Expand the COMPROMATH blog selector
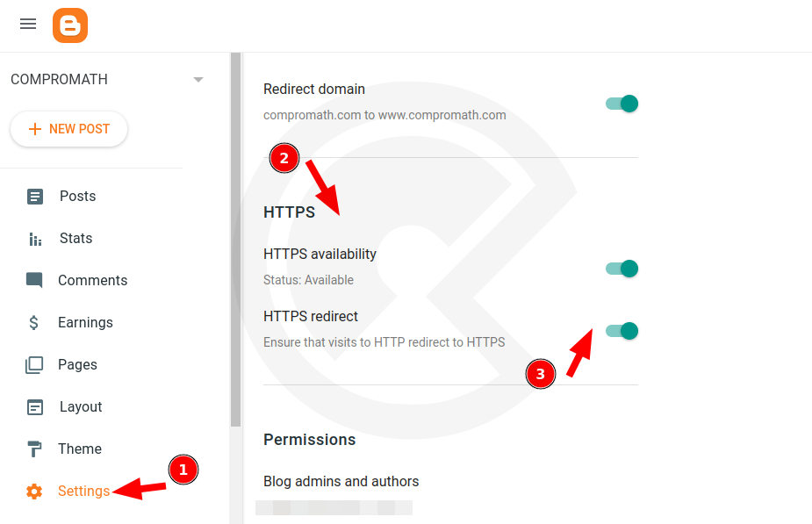 pyautogui.click(x=198, y=79)
